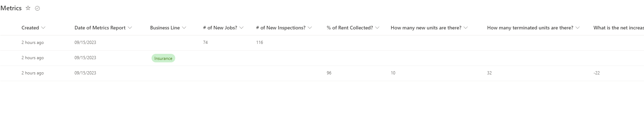Select the Insurance row's date 09/15/2023
The height and width of the screenshot is (135, 644).
pyautogui.click(x=85, y=58)
